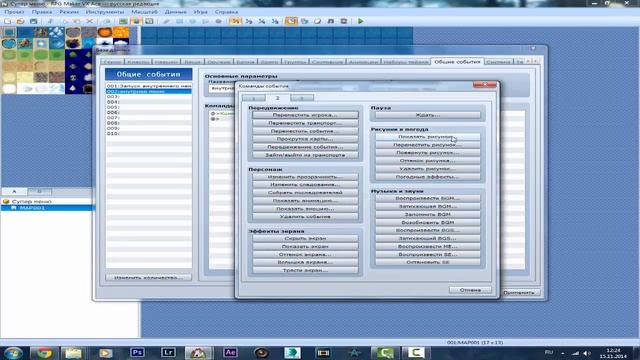This screenshot has width=640, height=360.
Task: Click the Save project floppy icon
Action: tap(33, 21)
